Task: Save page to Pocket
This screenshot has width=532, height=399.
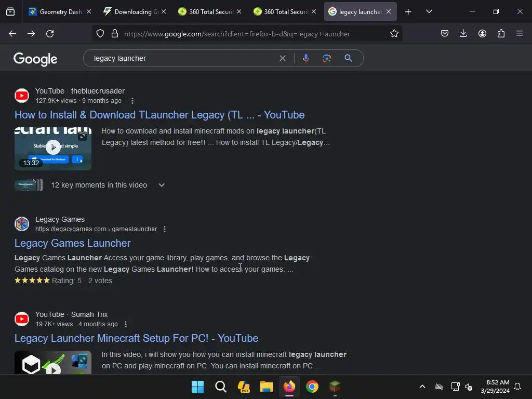Action: point(445,34)
